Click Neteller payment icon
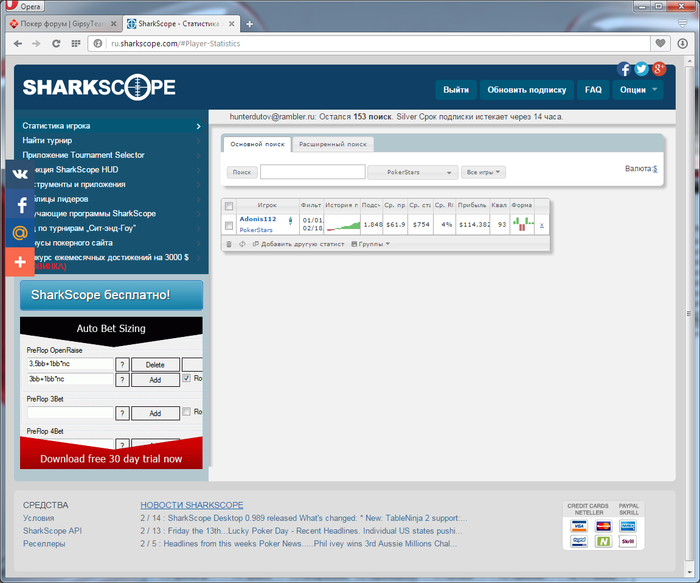 [x=604, y=541]
